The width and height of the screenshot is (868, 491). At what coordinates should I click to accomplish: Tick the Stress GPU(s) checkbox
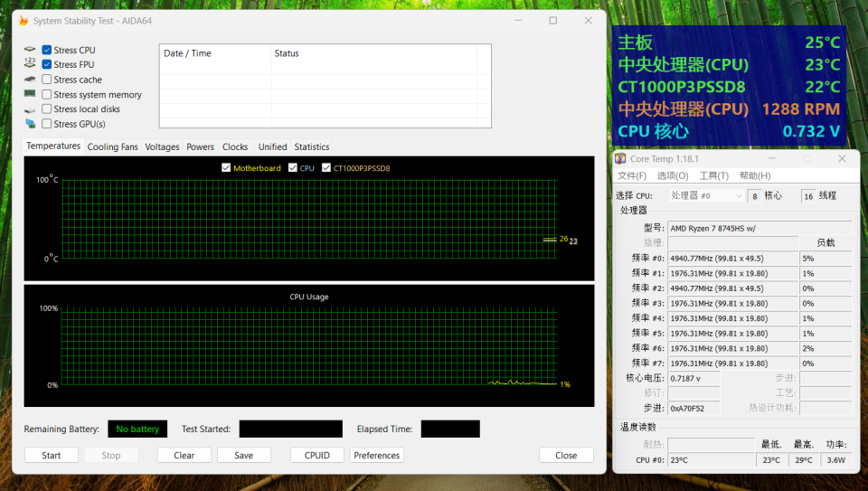(x=47, y=124)
